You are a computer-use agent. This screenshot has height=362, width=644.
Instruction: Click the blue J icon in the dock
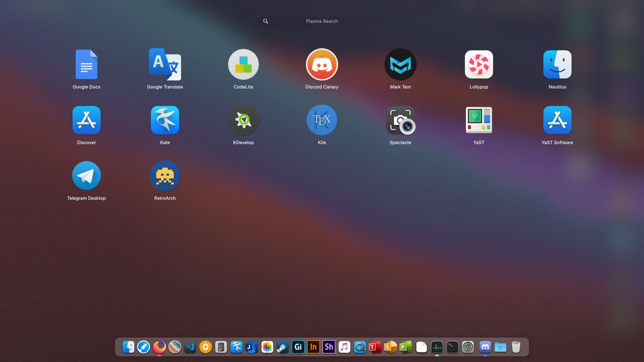252,347
